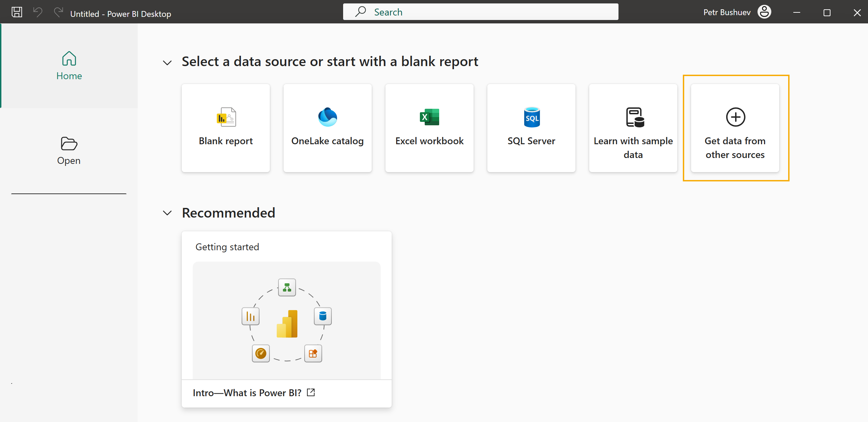Viewport: 868px width, 422px height.
Task: Click the Getting started card title
Action: [x=227, y=247]
